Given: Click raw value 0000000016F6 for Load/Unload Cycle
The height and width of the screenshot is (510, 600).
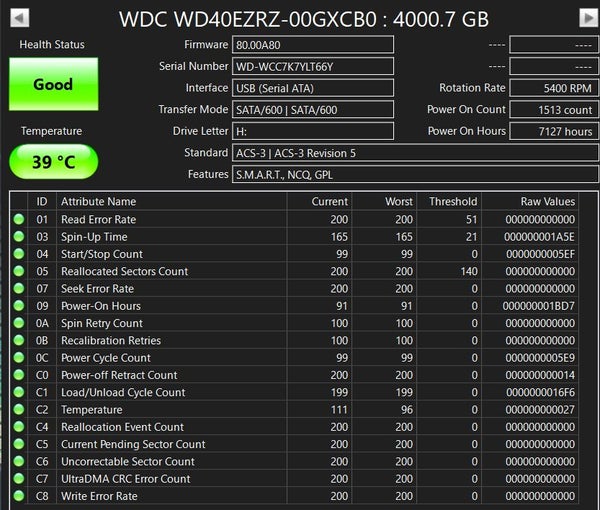Looking at the screenshot, I should pos(540,392).
